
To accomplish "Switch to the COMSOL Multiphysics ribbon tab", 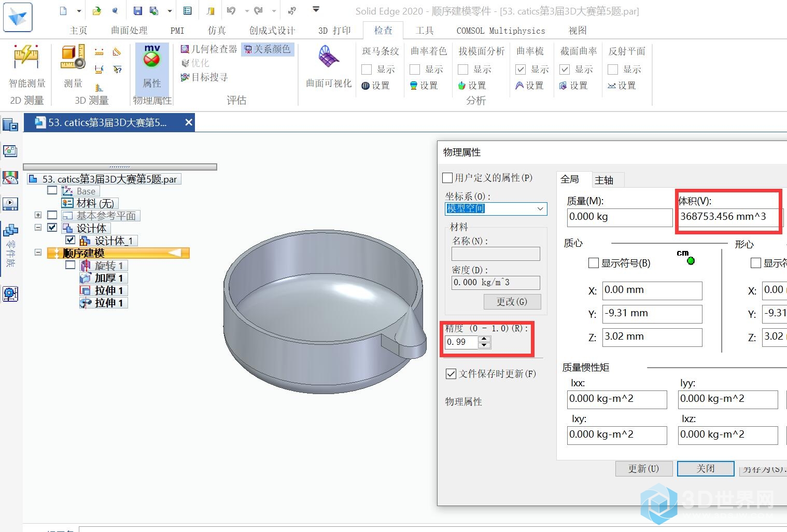I will click(501, 31).
